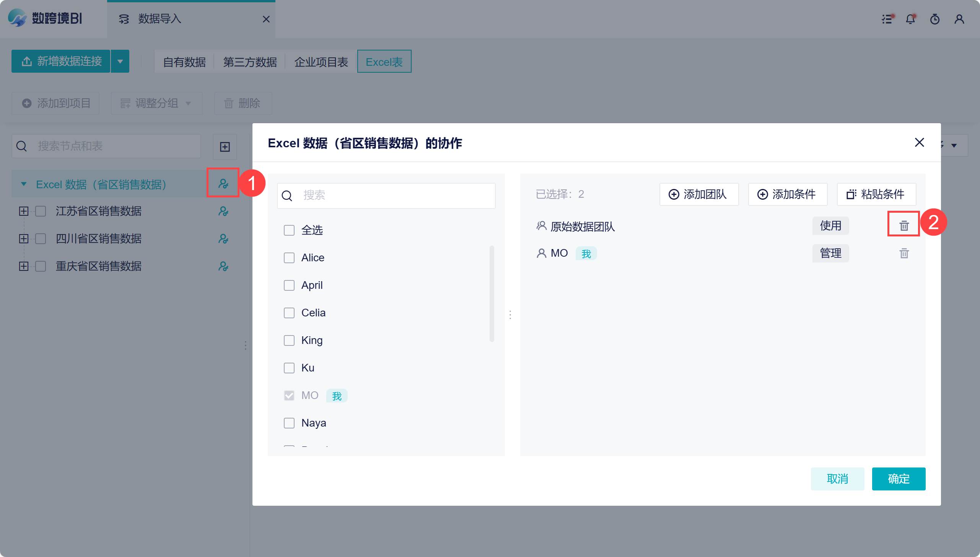Remove MO row using trash icon
980x557 pixels.
coord(904,253)
